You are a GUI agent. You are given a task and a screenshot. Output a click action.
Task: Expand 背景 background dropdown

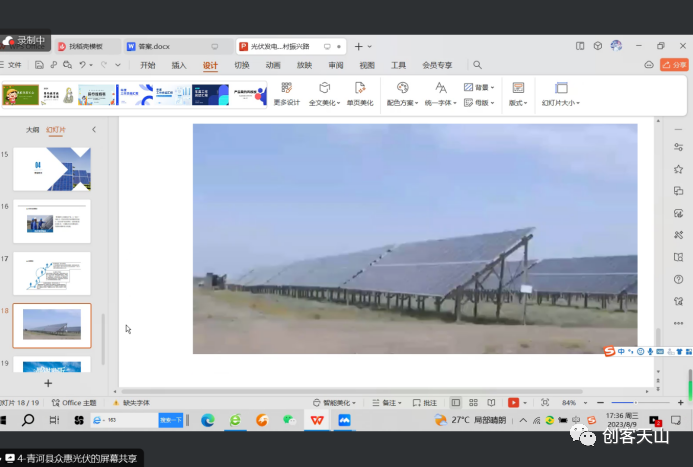(492, 87)
